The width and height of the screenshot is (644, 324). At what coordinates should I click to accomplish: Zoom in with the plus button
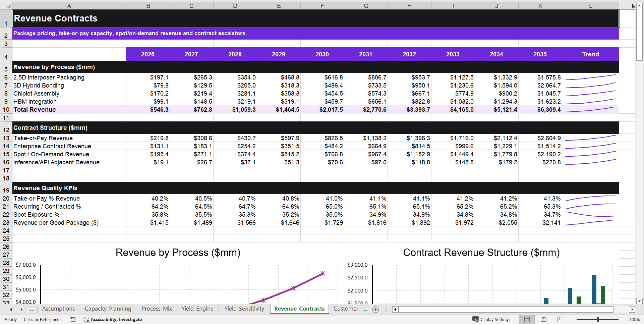(622, 319)
